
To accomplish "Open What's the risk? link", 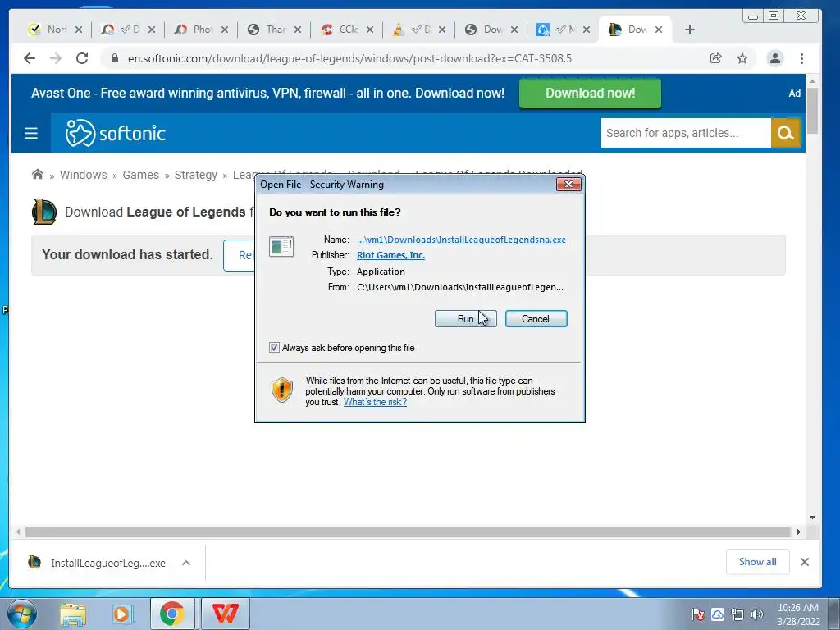I will [375, 402].
